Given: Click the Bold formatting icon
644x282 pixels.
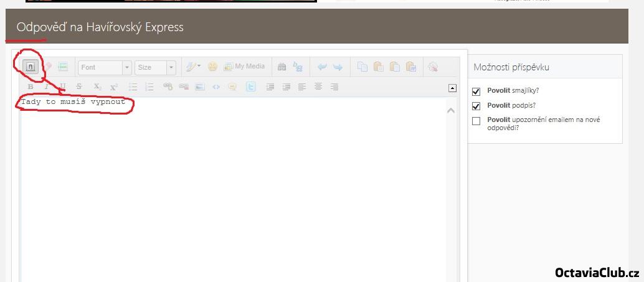Looking at the screenshot, I should tap(31, 87).
